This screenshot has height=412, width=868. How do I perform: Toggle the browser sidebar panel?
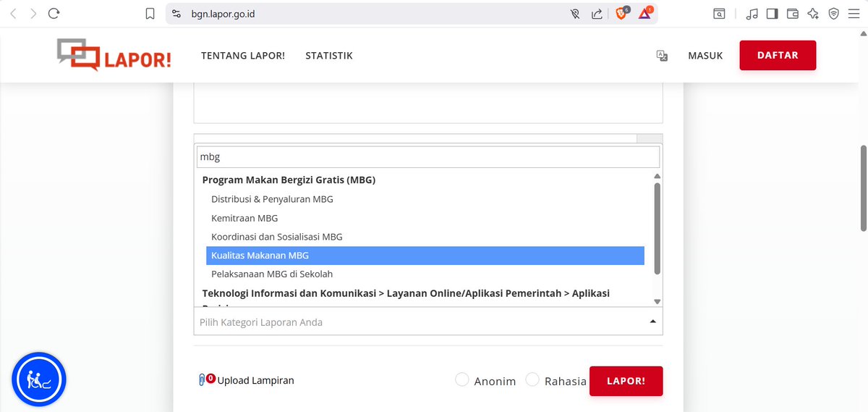click(772, 13)
